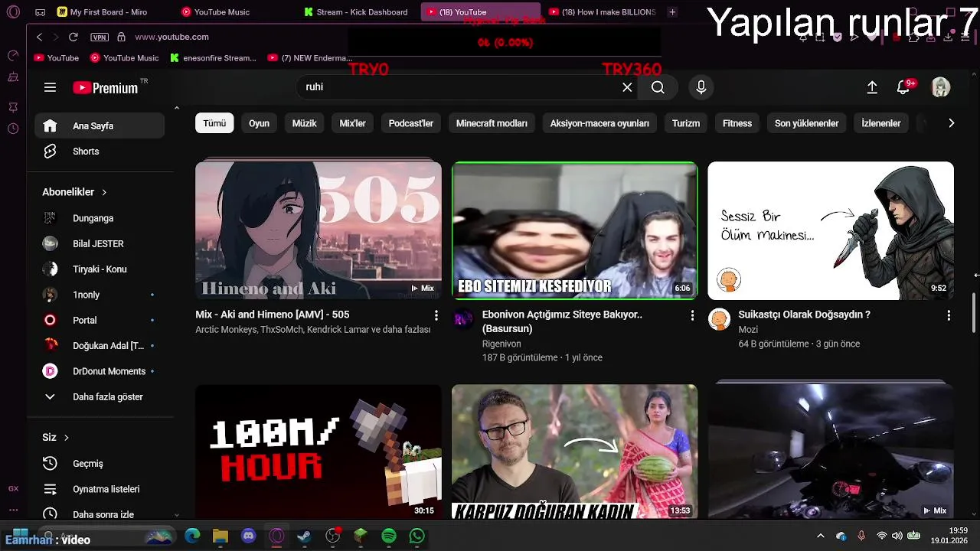Open Oynatma listeleri playlists

pyautogui.click(x=100, y=489)
